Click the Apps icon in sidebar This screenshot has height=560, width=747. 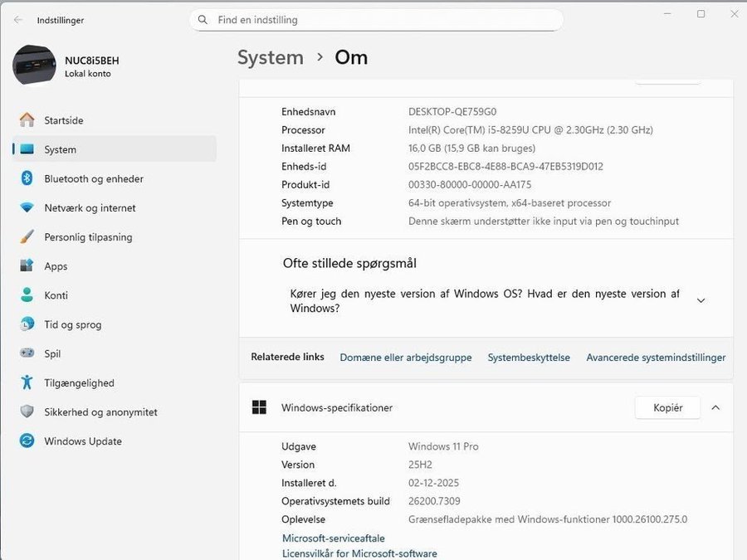pyautogui.click(x=27, y=266)
